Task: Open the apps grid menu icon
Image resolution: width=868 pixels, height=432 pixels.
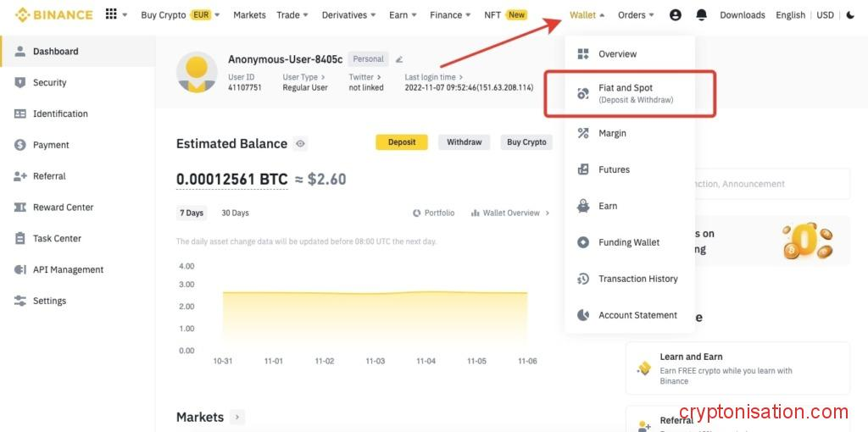Action: click(x=111, y=14)
